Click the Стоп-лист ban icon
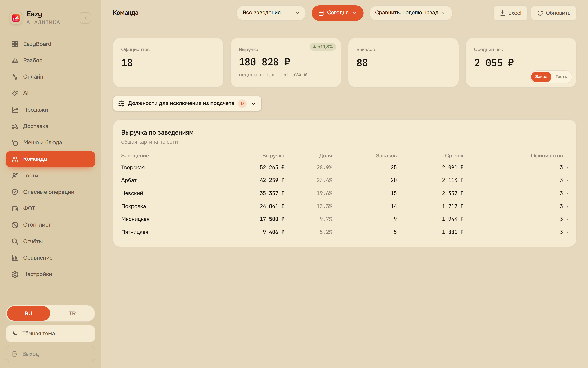The width and height of the screenshot is (588, 368). coord(15,225)
